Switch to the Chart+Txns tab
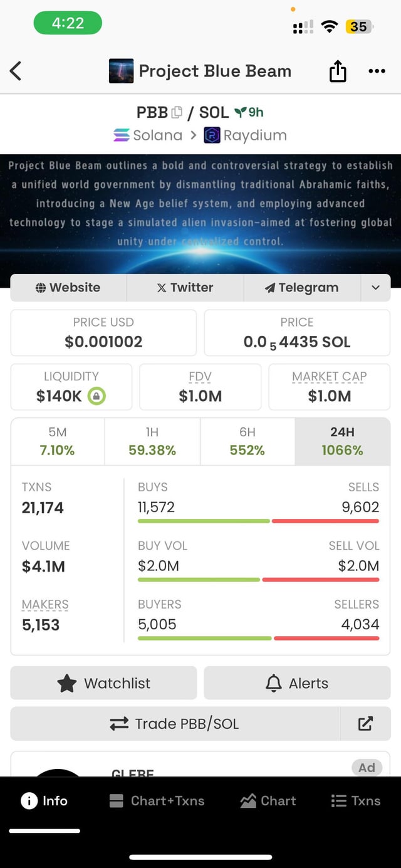Screen dimensions: 401x868 pos(157,801)
